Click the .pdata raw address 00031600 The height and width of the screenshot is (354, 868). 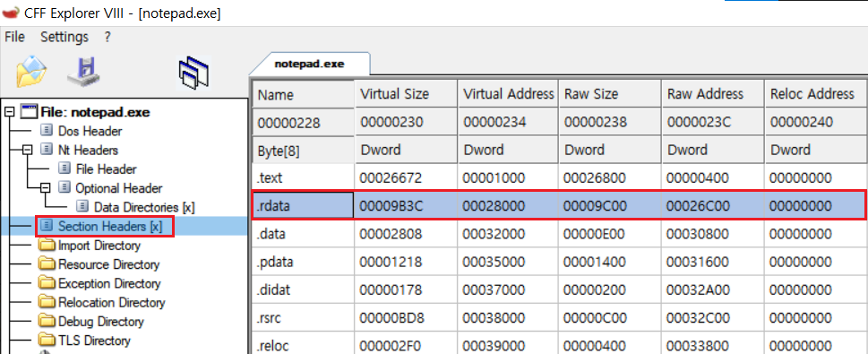[x=712, y=262]
